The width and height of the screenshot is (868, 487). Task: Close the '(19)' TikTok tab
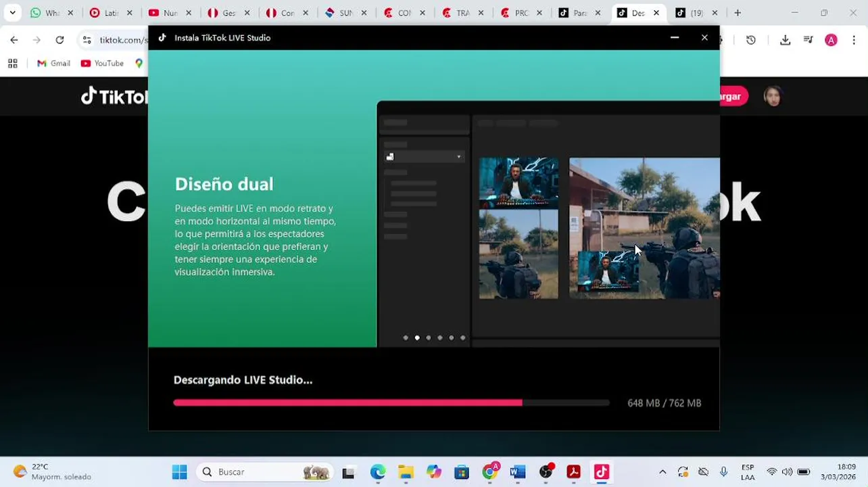point(715,13)
